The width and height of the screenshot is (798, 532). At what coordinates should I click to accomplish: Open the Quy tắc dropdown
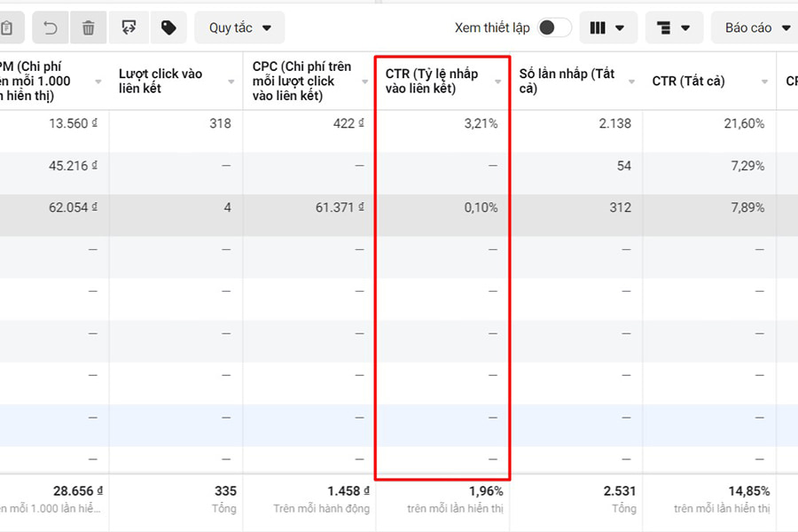(x=239, y=27)
